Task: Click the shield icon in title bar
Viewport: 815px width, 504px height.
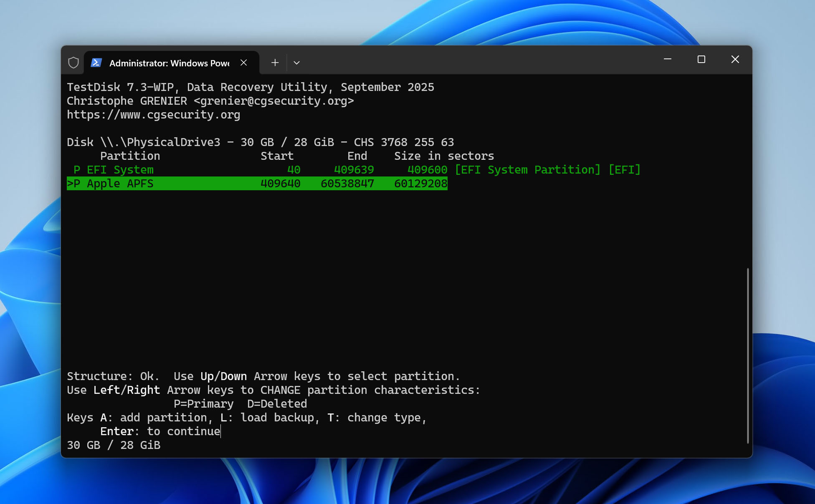Action: pos(73,63)
